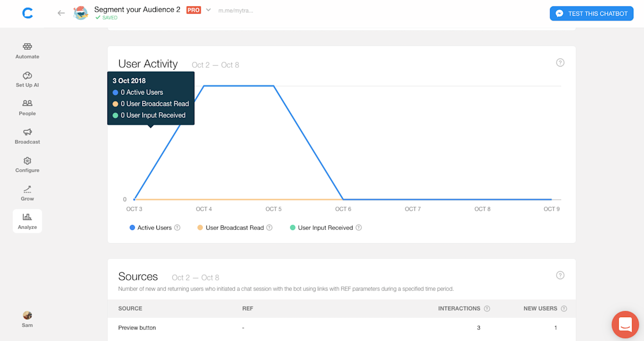Toggle the User Broadcast Read legend series

pos(230,228)
